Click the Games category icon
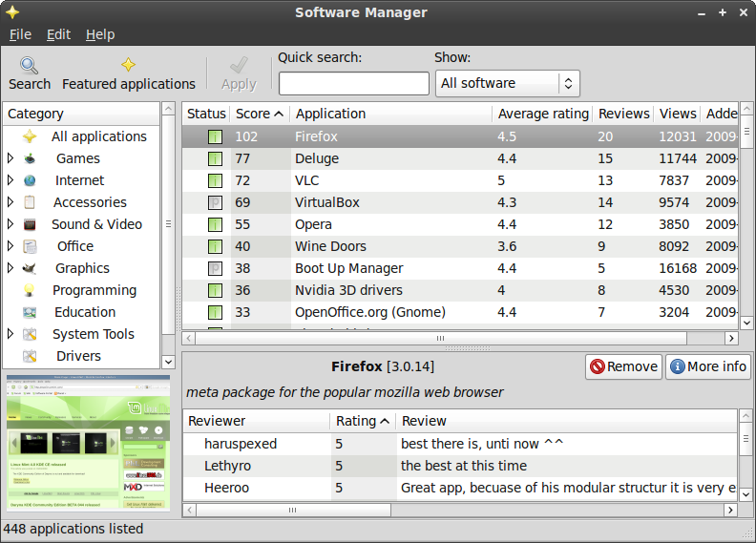The image size is (756, 543). tap(30, 158)
